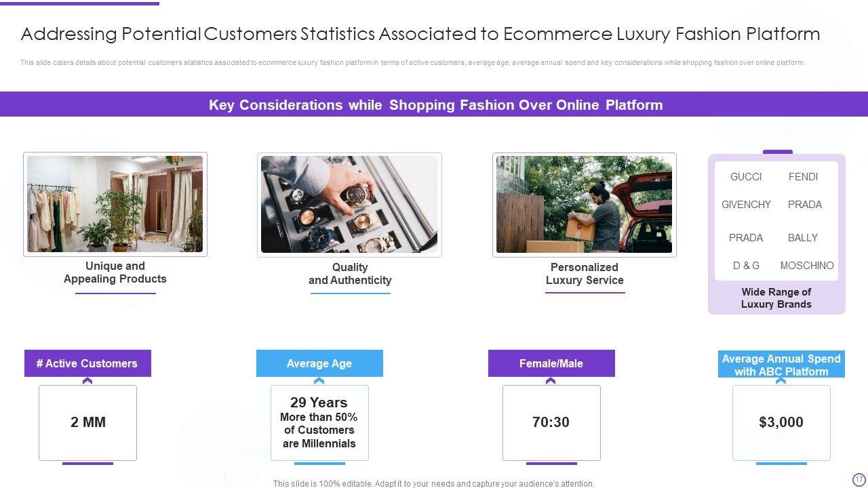
Task: Click the 'Average Age' blue label
Action: [319, 363]
